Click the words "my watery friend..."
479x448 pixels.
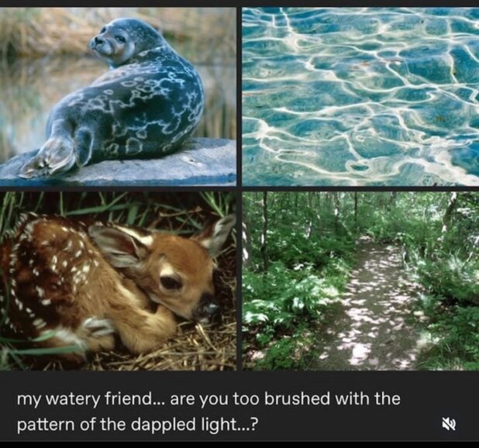coord(91,399)
